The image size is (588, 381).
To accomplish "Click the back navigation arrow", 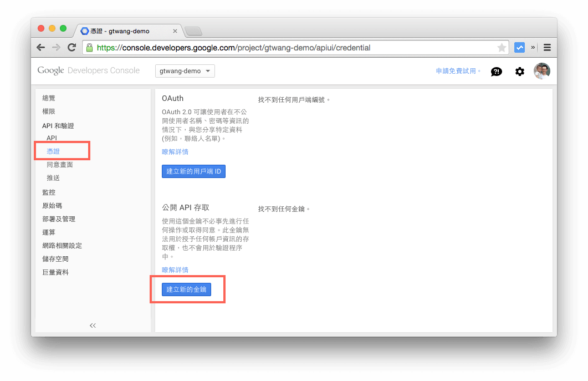I will [x=40, y=47].
